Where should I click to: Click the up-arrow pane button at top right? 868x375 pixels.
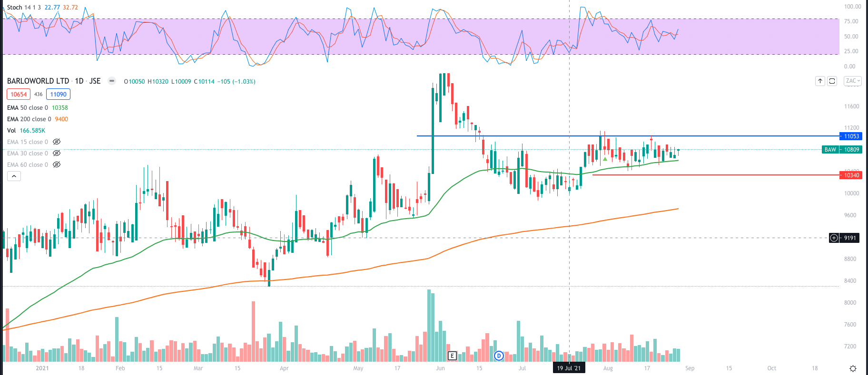coord(820,81)
